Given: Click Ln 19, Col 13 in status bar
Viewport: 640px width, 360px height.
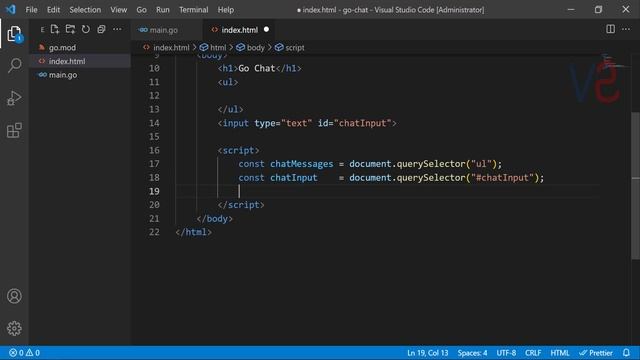Looking at the screenshot, I should [x=427, y=353].
